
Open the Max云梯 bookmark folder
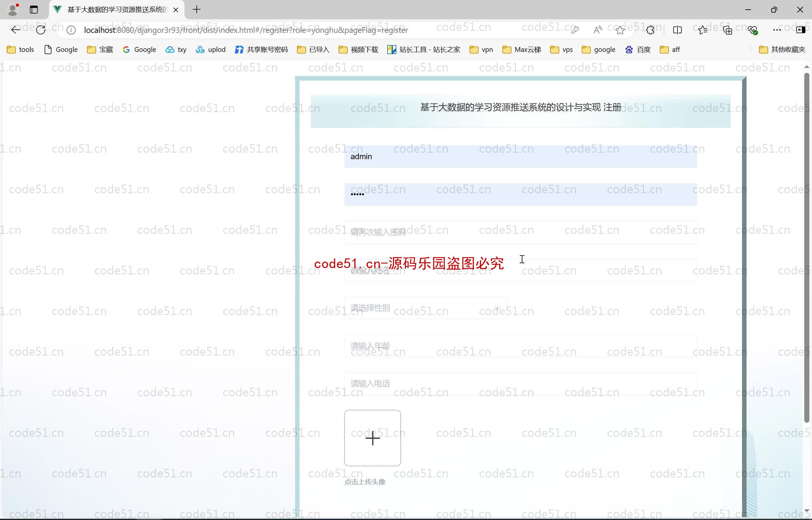pyautogui.click(x=522, y=50)
